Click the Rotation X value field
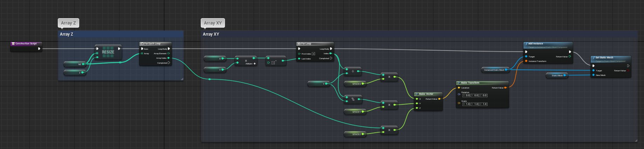Image resolution: width=644 pixels, height=149 pixels. coord(466,95)
